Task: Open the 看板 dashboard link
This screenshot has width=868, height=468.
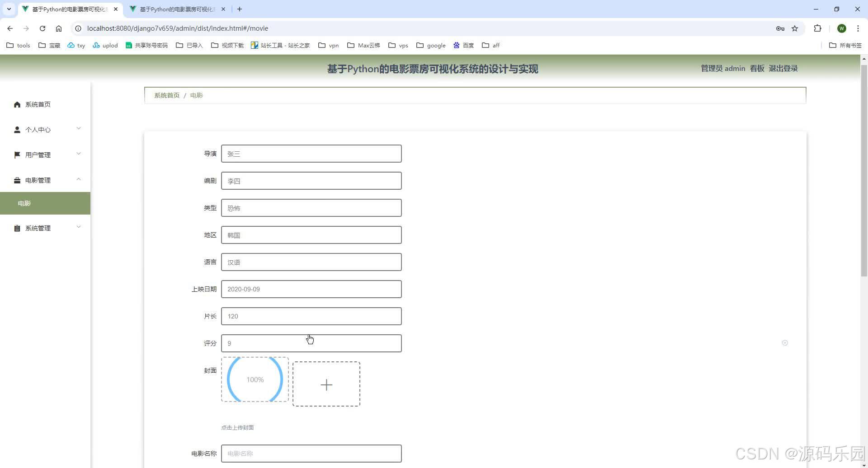Action: tap(756, 68)
